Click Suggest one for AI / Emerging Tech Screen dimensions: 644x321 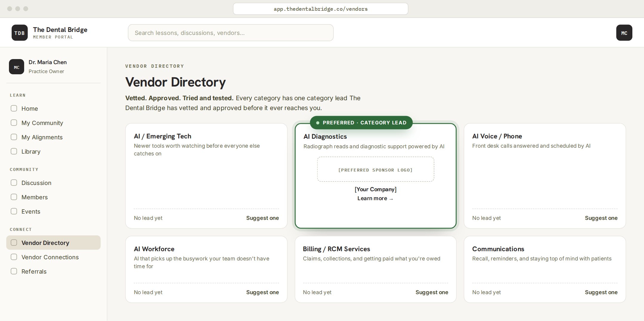click(262, 218)
